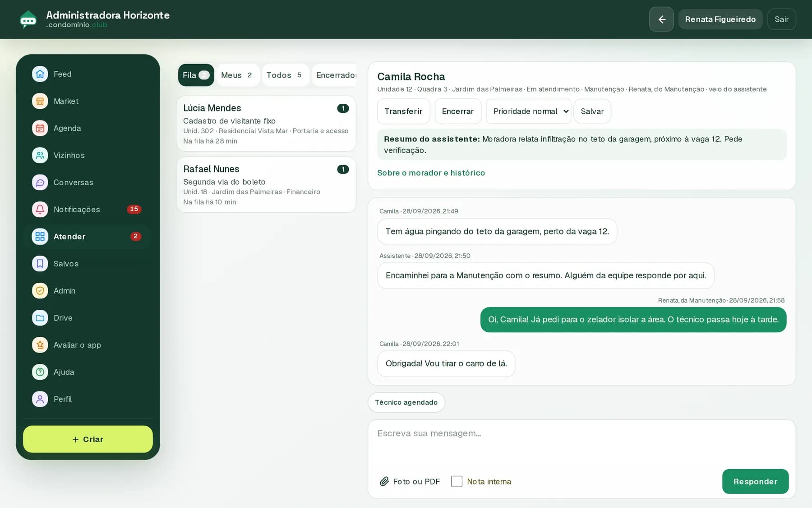Open Renata Figueiredo user button
This screenshot has height=508, width=812.
click(720, 19)
